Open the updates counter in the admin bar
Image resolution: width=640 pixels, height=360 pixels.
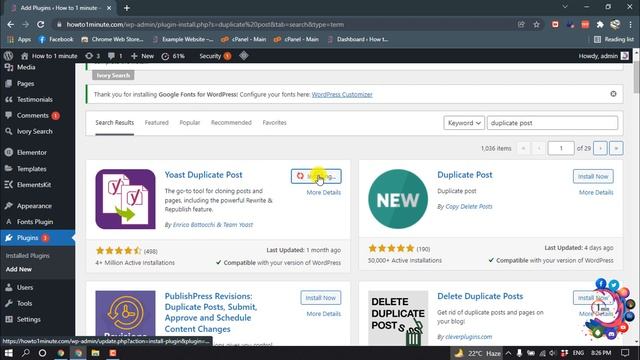(x=93, y=56)
